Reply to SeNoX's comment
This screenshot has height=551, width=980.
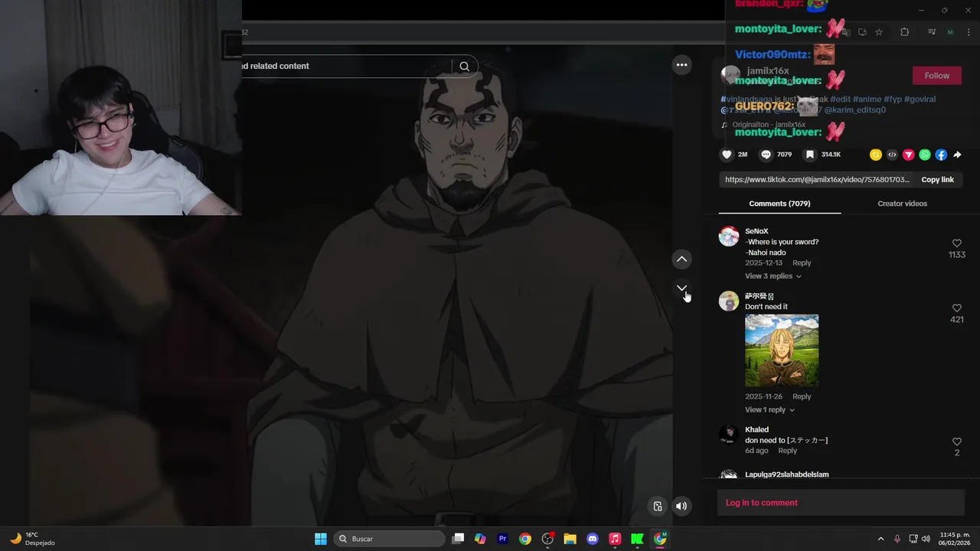click(802, 263)
